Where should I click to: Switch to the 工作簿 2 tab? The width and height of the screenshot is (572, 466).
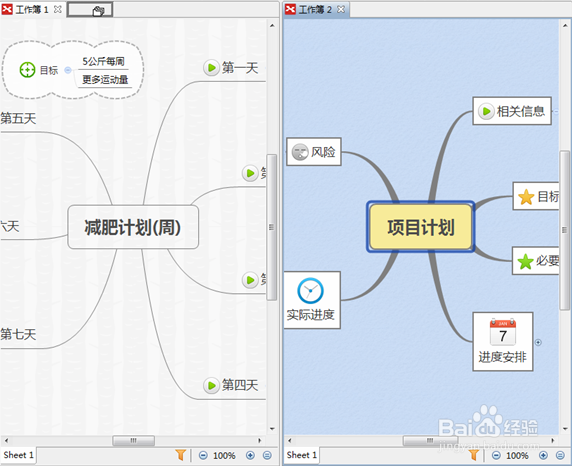tap(315, 9)
